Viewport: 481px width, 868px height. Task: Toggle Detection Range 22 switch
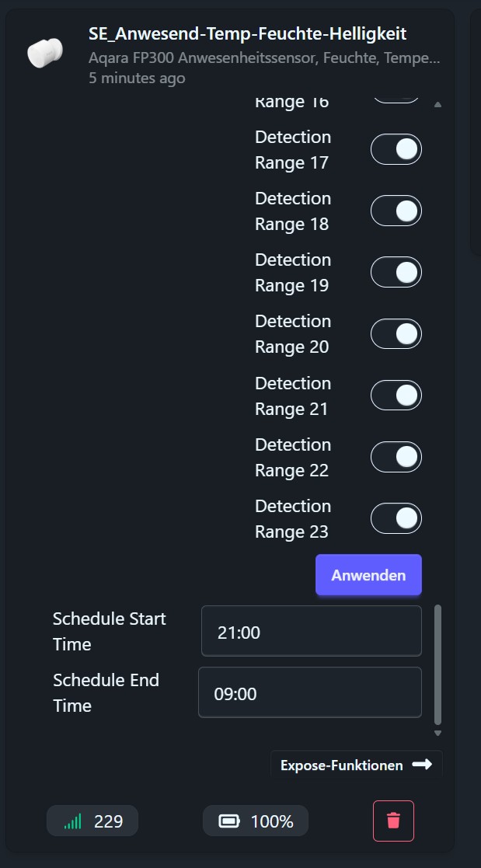point(396,457)
